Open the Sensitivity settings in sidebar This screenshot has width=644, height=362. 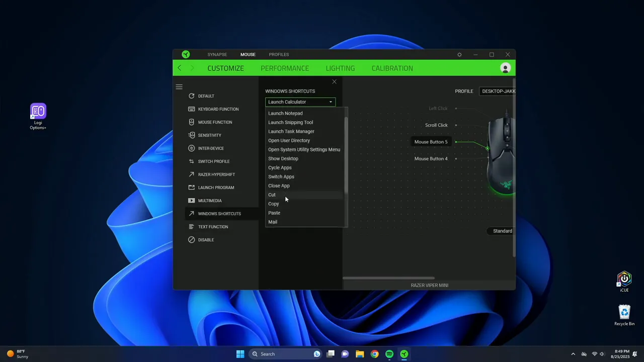click(x=209, y=135)
